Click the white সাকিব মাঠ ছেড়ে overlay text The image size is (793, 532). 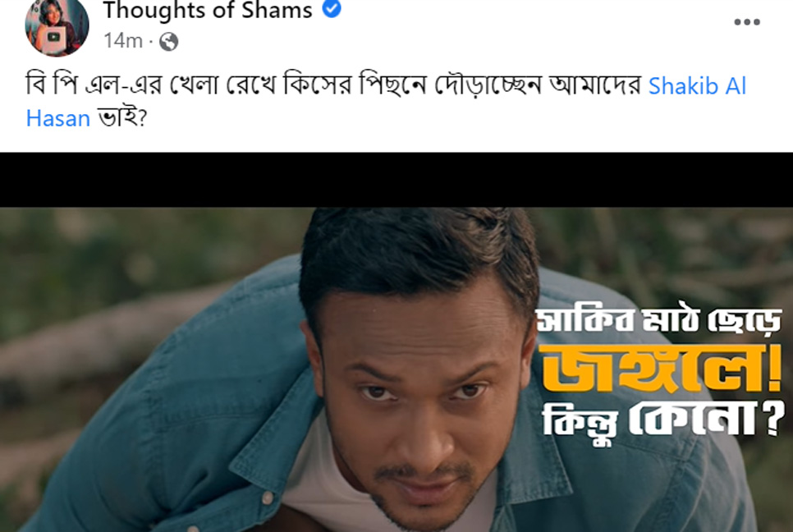tap(659, 319)
